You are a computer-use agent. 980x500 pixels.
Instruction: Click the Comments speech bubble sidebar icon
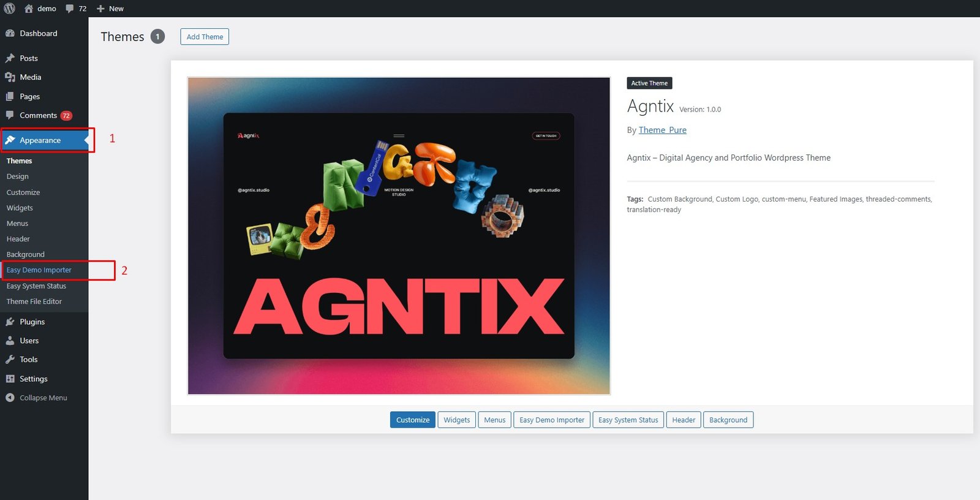(x=10, y=115)
